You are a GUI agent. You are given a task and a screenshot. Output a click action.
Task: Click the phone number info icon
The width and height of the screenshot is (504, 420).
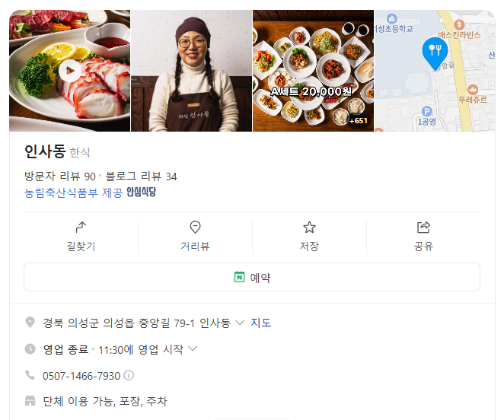click(129, 375)
